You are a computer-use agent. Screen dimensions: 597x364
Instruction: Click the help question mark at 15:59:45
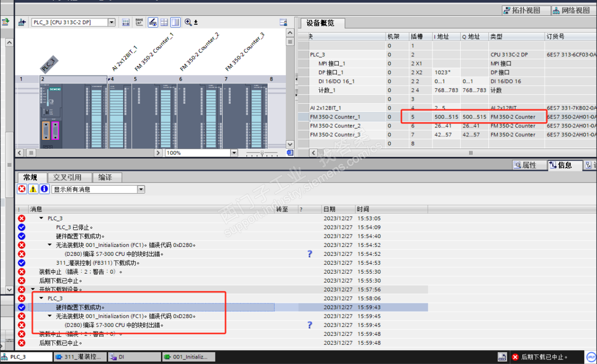coord(310,325)
